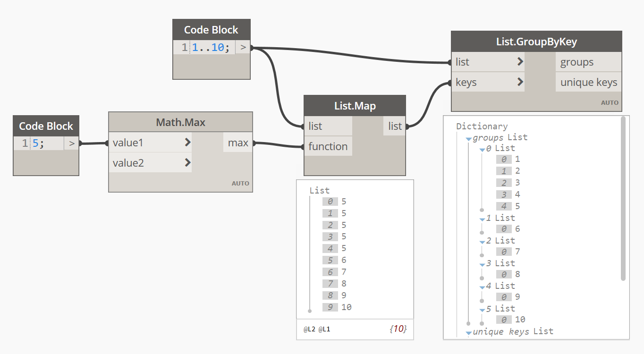
Task: Click the AUTO lacing label on List.GroupByKey
Action: [610, 102]
